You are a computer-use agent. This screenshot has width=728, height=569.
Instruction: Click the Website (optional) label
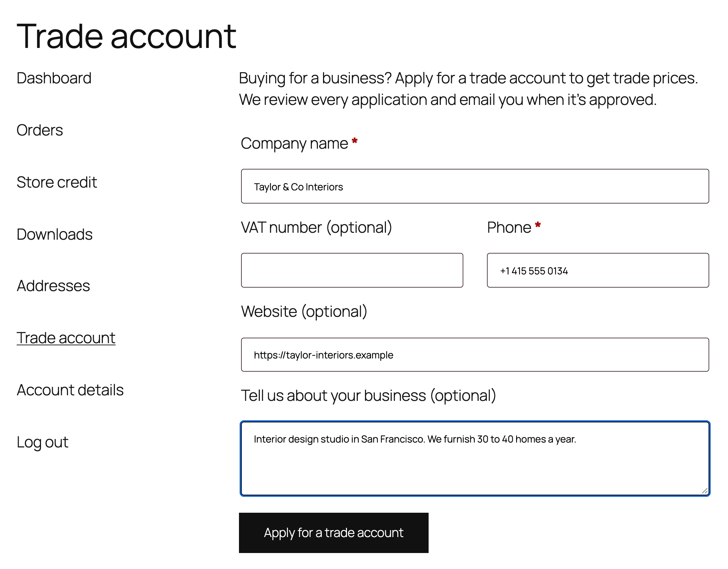(304, 312)
